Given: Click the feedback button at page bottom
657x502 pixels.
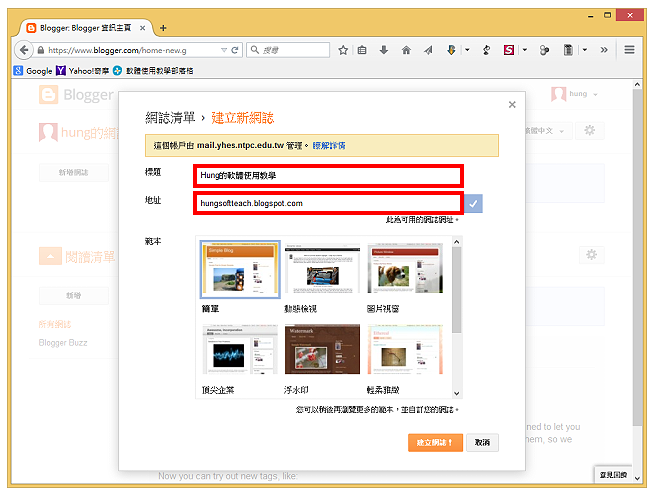Looking at the screenshot, I should 613,475.
